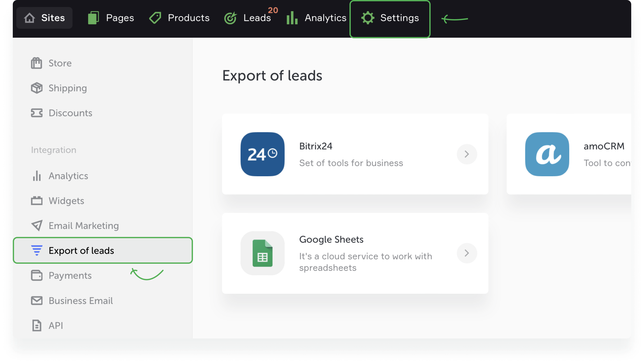644x364 pixels.
Task: Click the Pages navigation icon
Action: click(x=94, y=18)
